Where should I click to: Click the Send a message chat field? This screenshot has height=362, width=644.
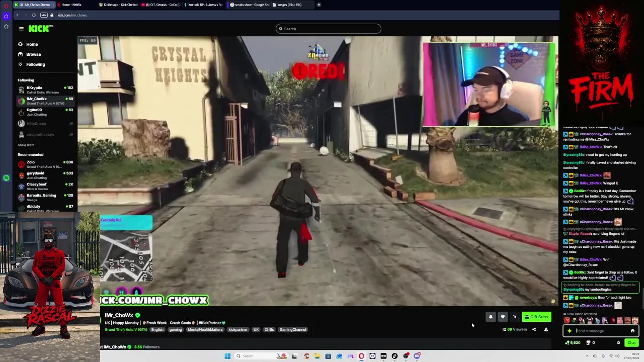[x=601, y=331]
